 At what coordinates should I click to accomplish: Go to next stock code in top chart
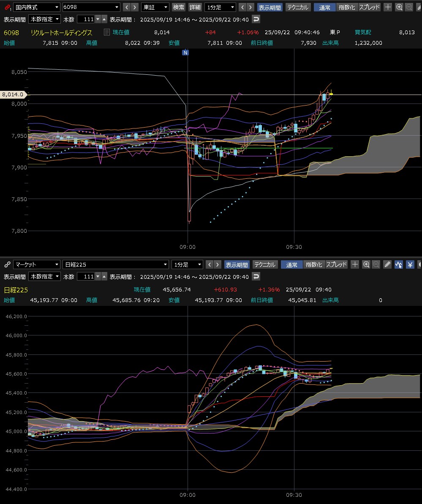click(135, 7)
